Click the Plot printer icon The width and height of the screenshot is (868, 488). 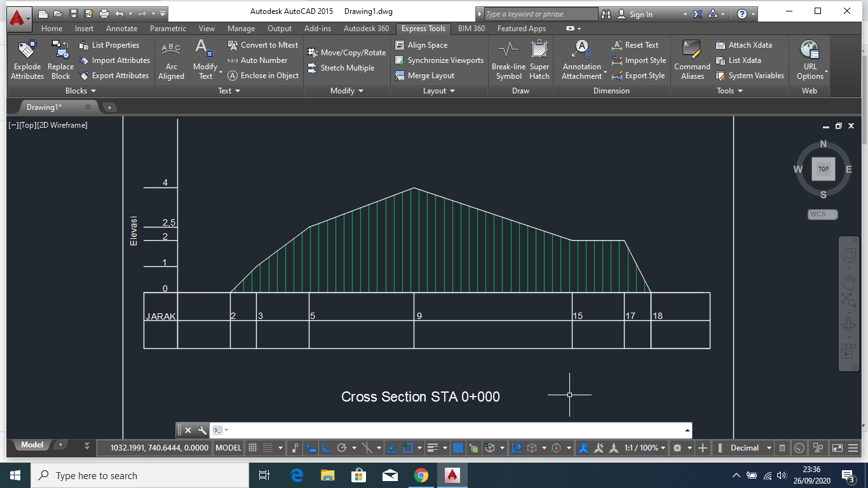click(x=104, y=13)
